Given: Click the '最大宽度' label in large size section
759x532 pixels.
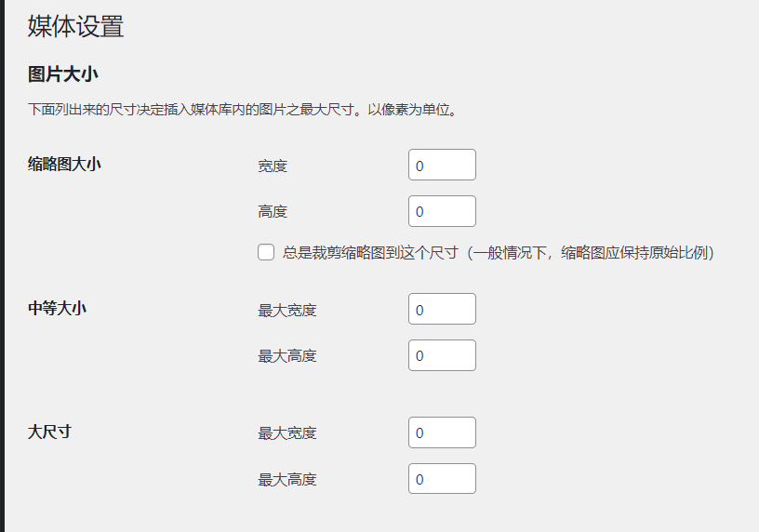Looking at the screenshot, I should point(287,433).
